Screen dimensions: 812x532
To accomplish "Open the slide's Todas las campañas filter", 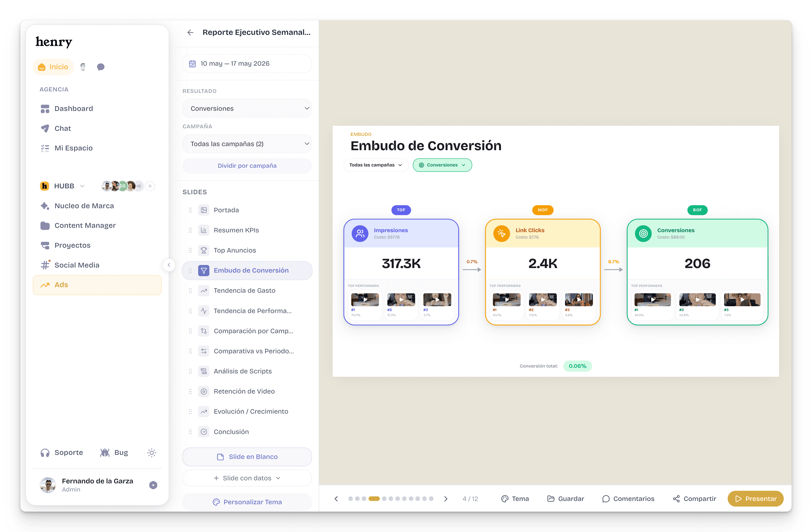I will point(376,165).
